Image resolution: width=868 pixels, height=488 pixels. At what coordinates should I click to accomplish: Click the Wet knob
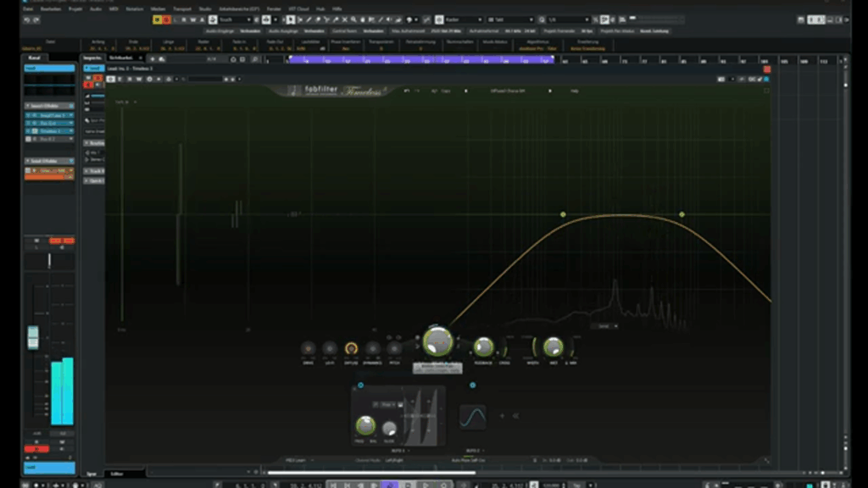553,347
